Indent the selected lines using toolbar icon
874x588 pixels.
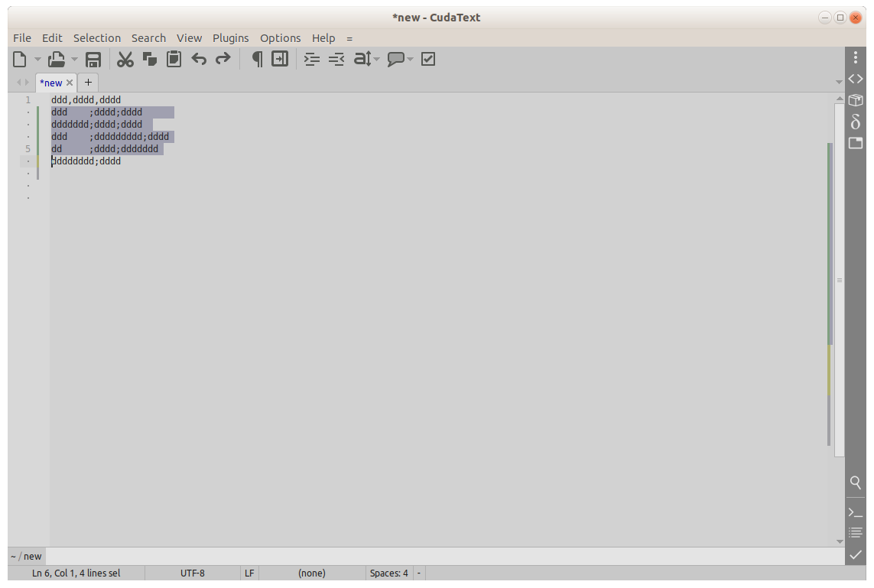tap(311, 59)
